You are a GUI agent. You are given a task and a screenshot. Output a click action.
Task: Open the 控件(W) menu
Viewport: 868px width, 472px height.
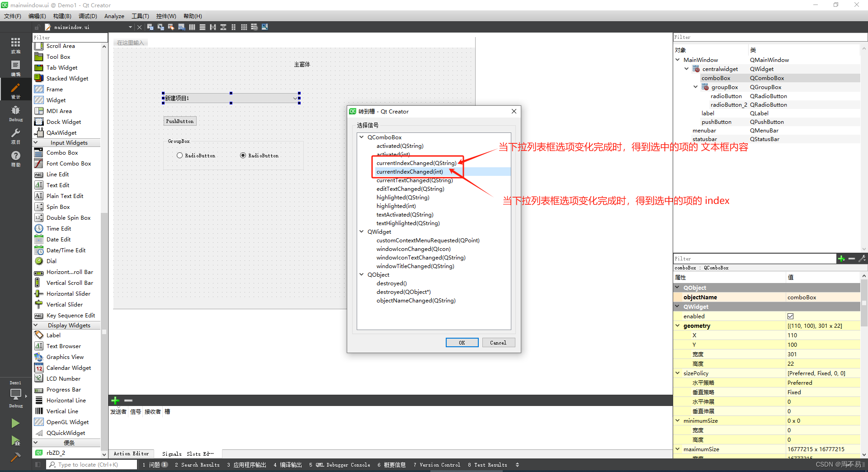tap(166, 16)
